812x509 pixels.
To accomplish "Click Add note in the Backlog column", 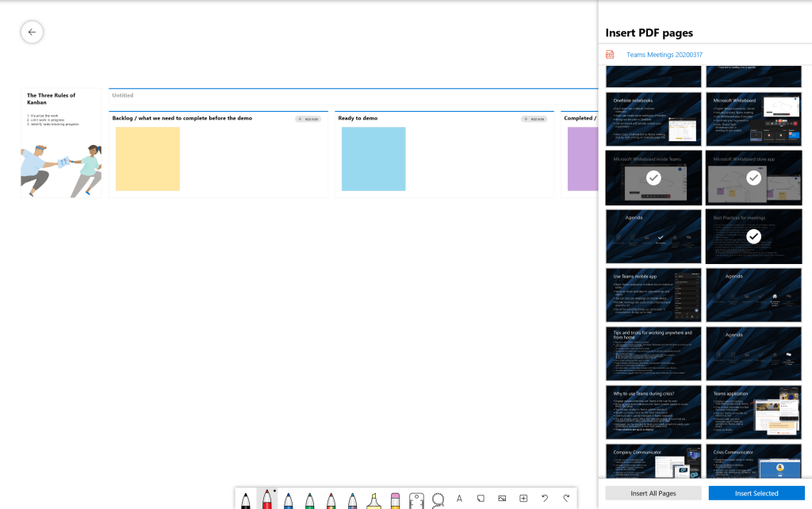I will [308, 119].
